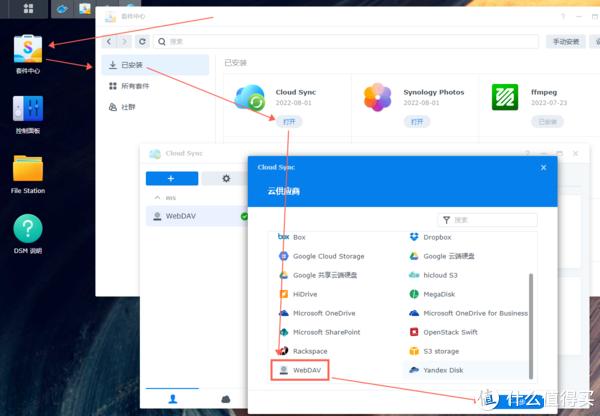Choose Box as cloud provider

click(292, 237)
